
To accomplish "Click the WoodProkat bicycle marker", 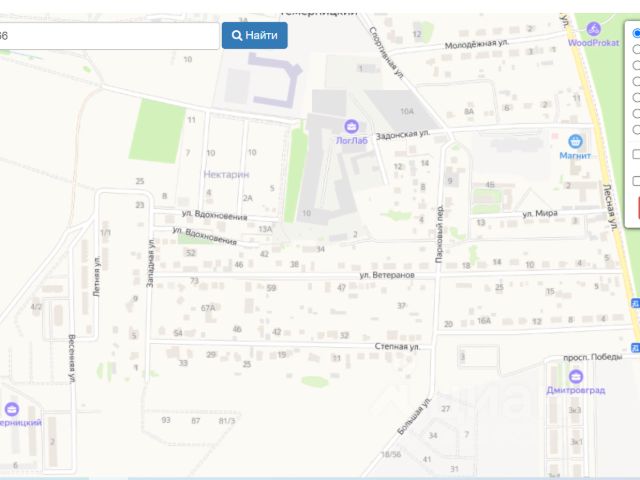I will (x=594, y=29).
